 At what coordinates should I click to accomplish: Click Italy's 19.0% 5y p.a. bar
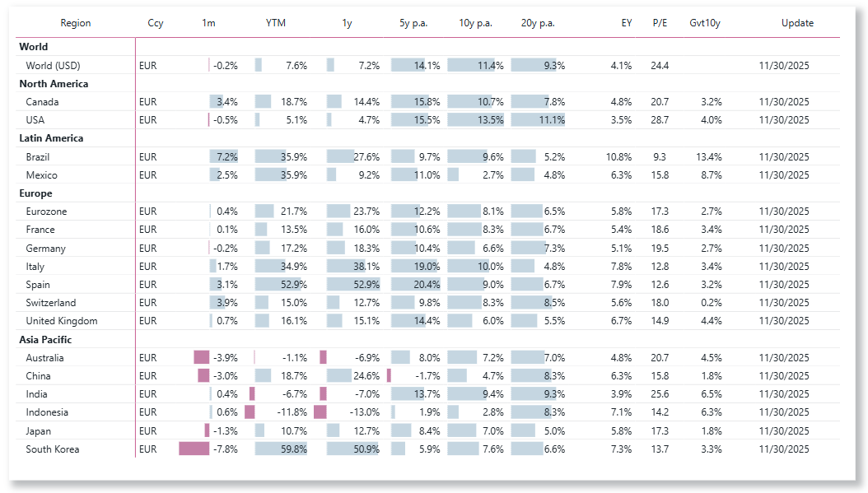[x=414, y=266]
